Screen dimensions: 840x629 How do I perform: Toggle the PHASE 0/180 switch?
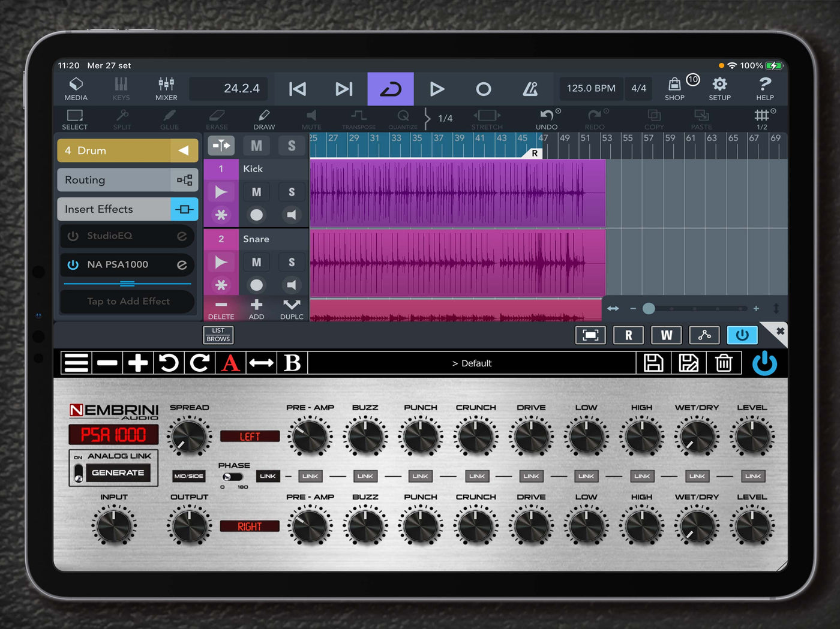point(233,477)
